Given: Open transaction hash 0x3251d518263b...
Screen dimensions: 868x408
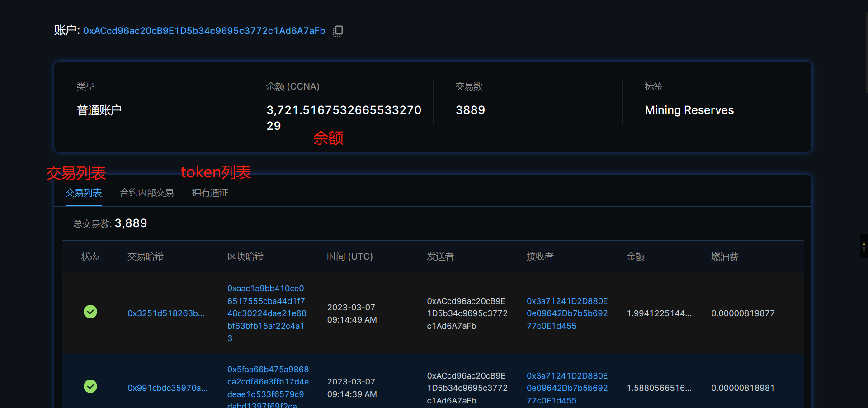Looking at the screenshot, I should click(x=166, y=313).
